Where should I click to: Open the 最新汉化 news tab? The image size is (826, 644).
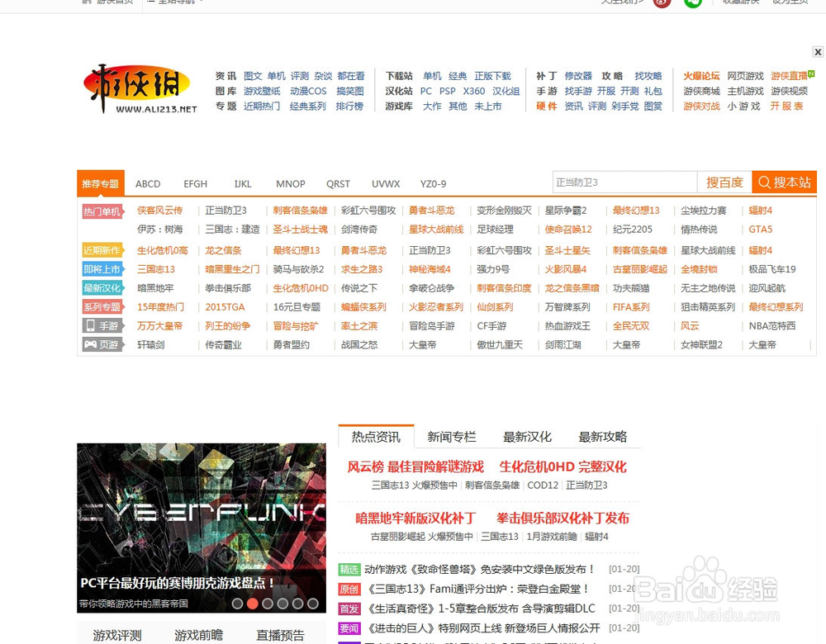(x=527, y=437)
